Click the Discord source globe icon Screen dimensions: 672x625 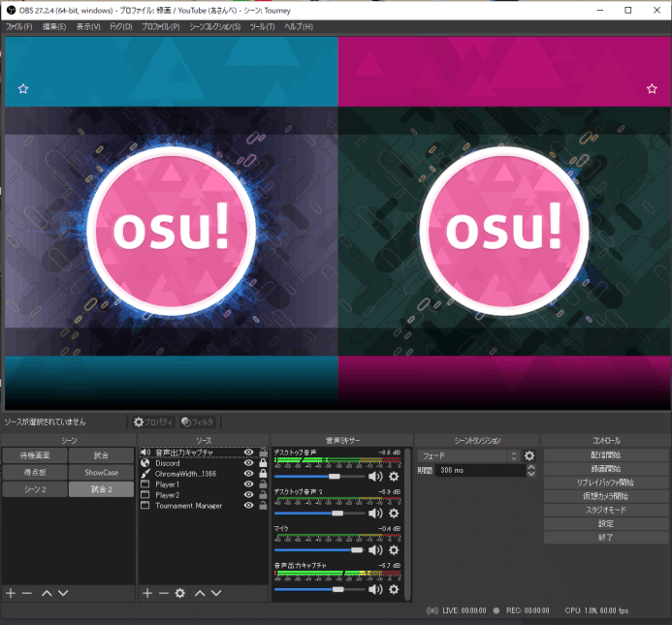click(145, 463)
